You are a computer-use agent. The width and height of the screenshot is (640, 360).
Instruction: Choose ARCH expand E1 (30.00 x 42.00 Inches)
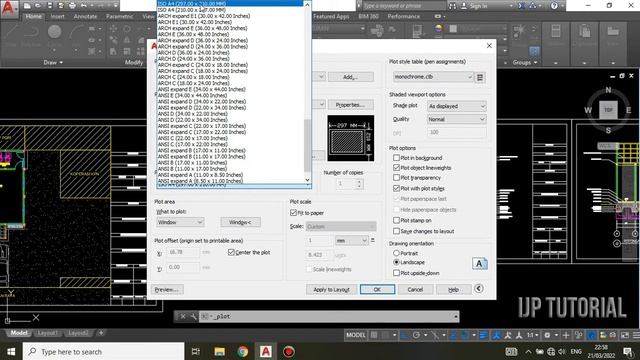coord(230,16)
